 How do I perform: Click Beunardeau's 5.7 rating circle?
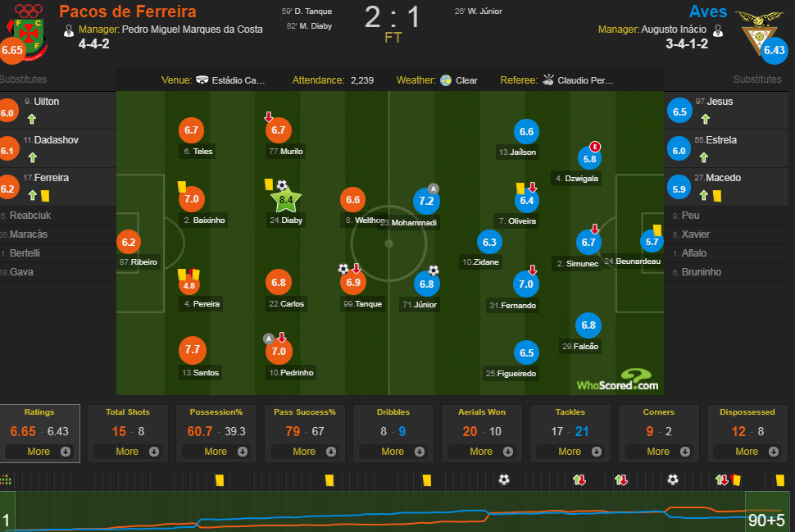[652, 242]
